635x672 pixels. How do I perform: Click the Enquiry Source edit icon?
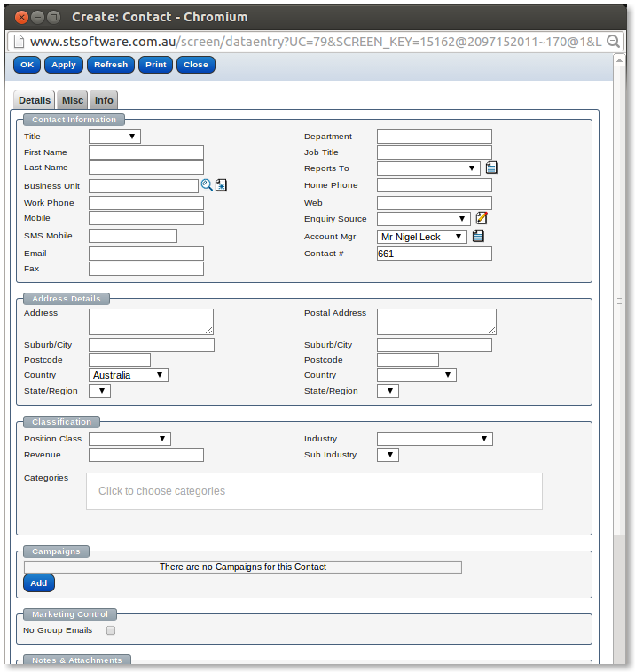point(482,218)
